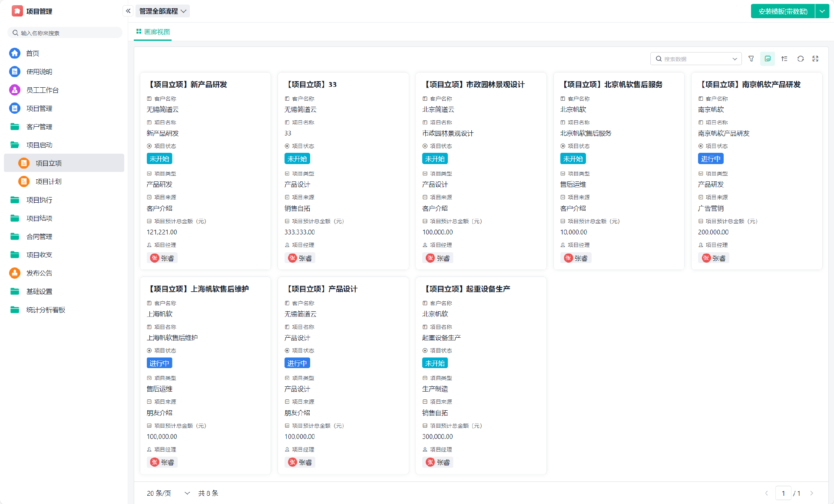Open dropdown arrow beside 安装模板 button
The image size is (834, 504).
[822, 11]
